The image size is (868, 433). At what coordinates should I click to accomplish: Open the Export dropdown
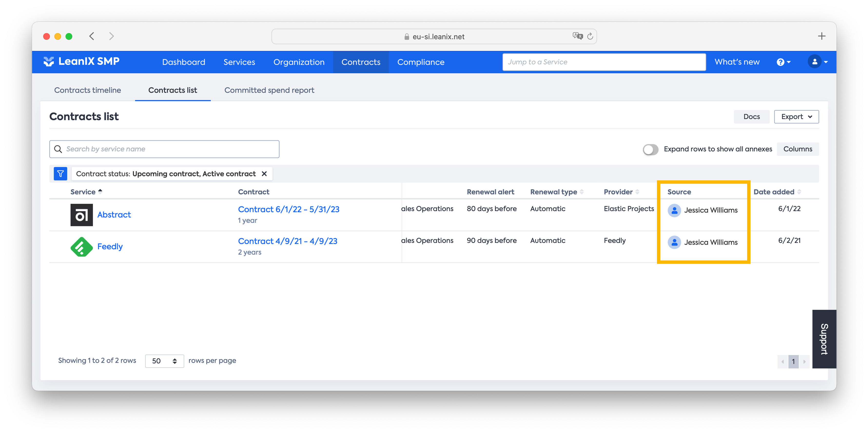pyautogui.click(x=796, y=116)
